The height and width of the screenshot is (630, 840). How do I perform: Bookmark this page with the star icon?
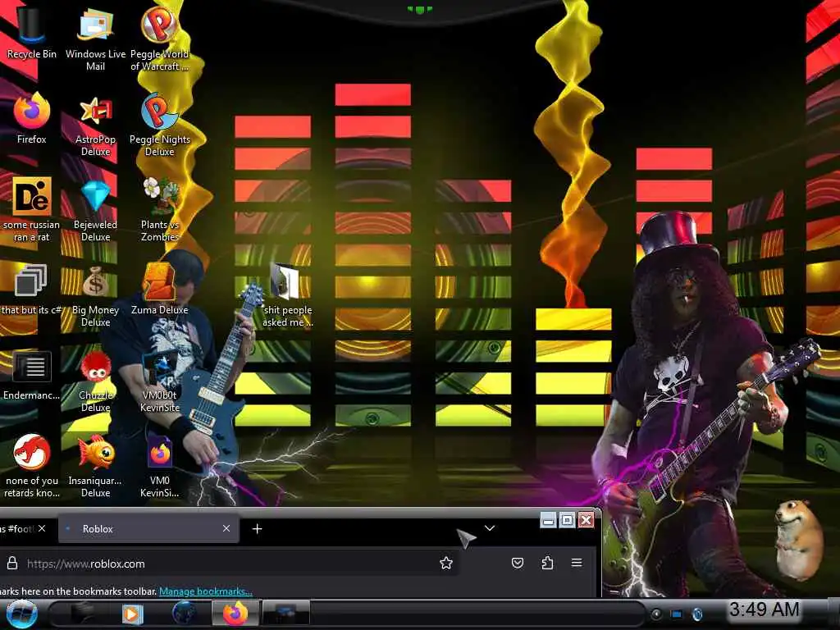[445, 563]
